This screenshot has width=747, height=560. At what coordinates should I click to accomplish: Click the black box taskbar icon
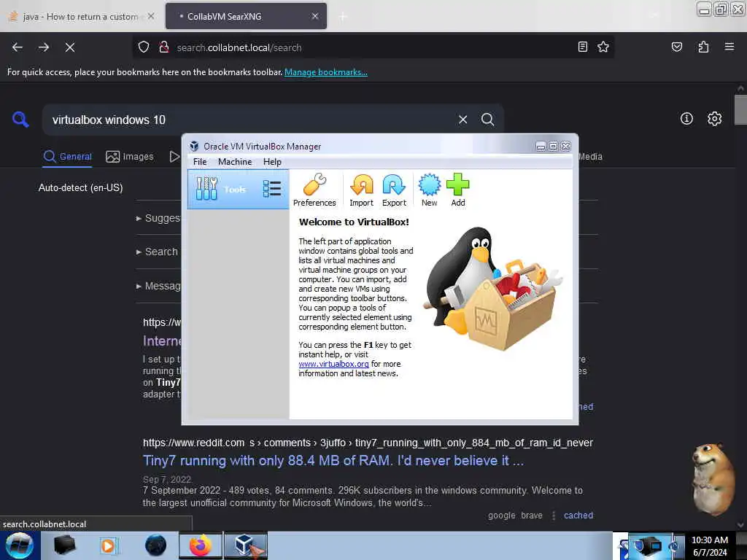point(65,545)
